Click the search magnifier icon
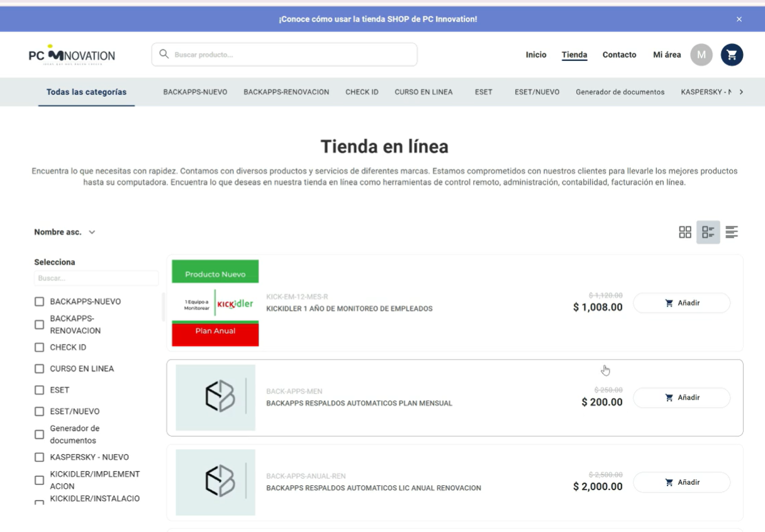Image resolution: width=765 pixels, height=532 pixels. (x=164, y=54)
